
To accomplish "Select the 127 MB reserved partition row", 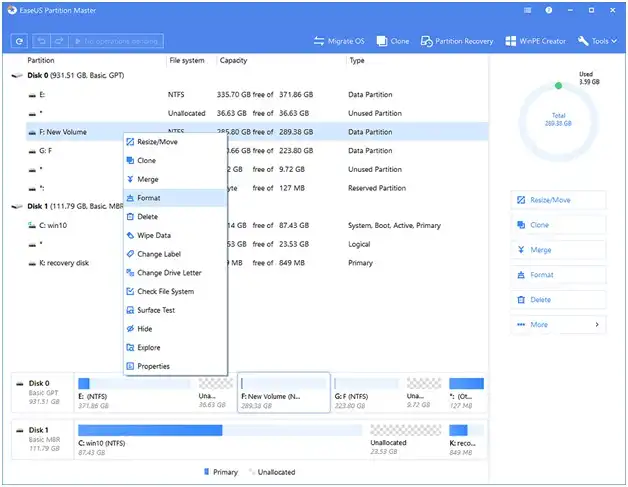I will tap(256, 188).
